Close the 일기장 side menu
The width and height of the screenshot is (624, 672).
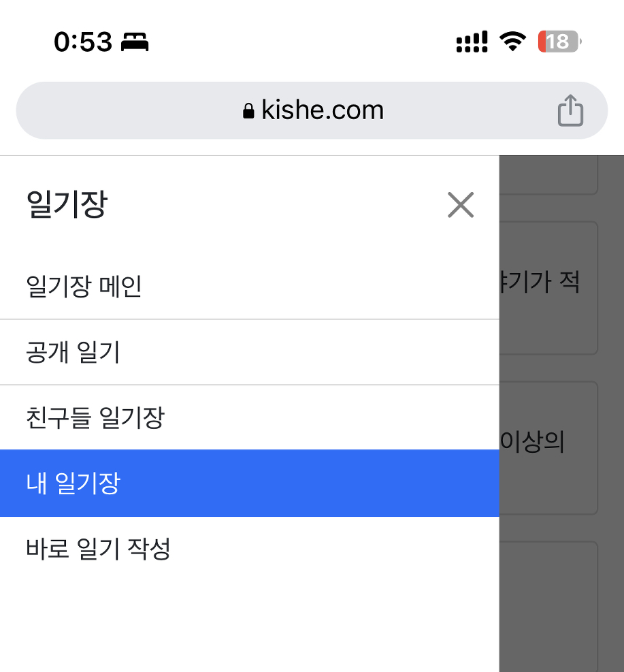(461, 204)
